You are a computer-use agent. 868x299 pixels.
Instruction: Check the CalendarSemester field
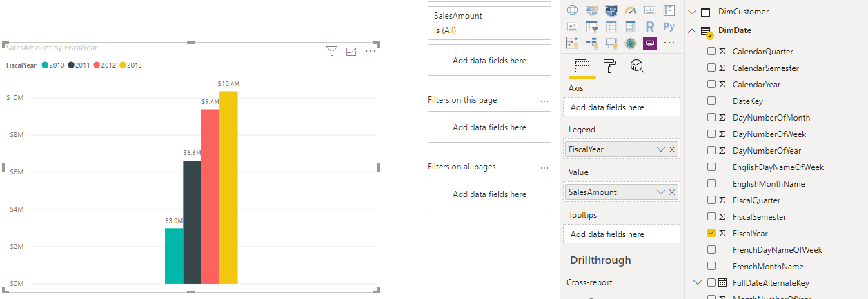711,68
